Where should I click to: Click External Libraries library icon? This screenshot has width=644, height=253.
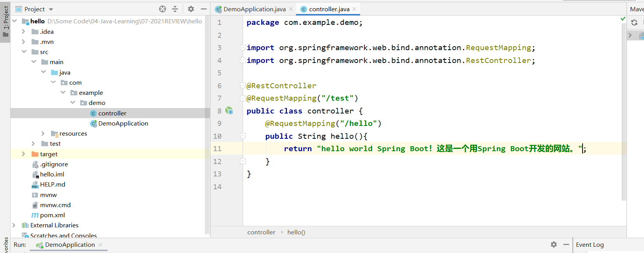[x=25, y=225]
